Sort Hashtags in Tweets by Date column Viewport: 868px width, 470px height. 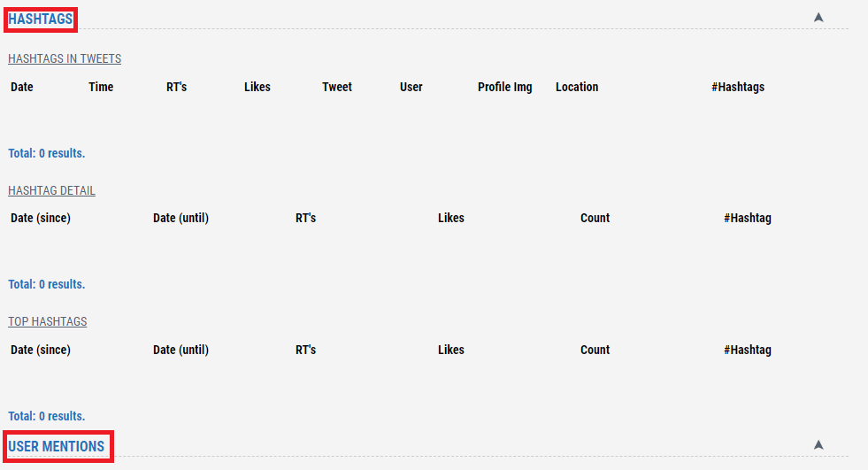coord(22,87)
